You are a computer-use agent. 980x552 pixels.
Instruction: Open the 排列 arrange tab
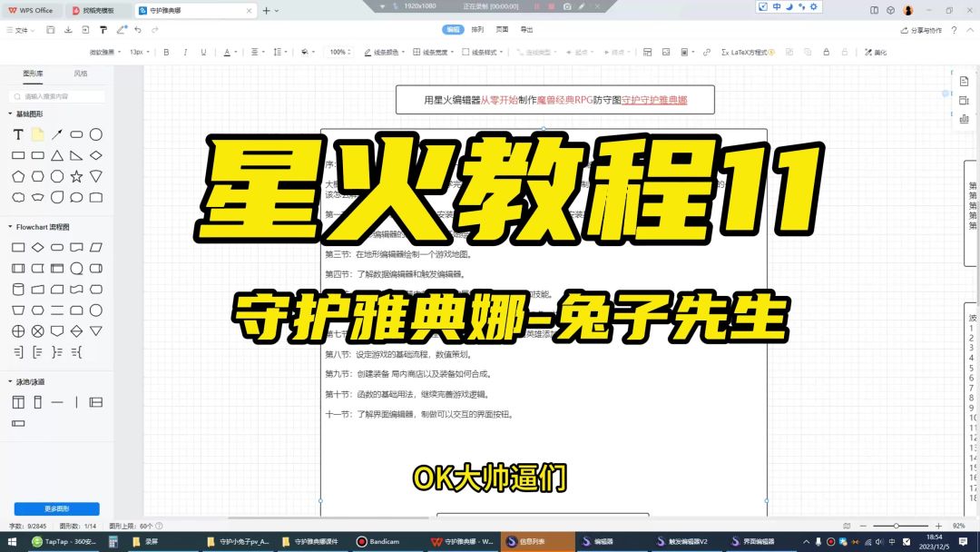point(477,30)
